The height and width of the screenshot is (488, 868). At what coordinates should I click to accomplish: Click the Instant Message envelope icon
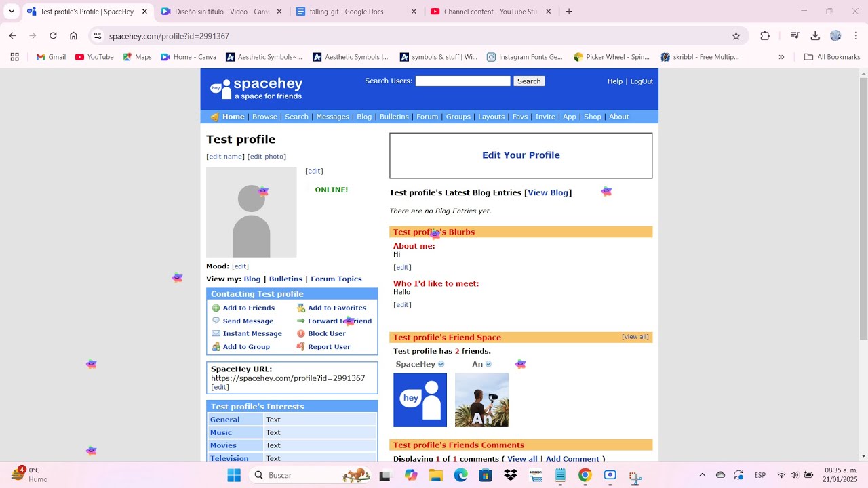216,333
